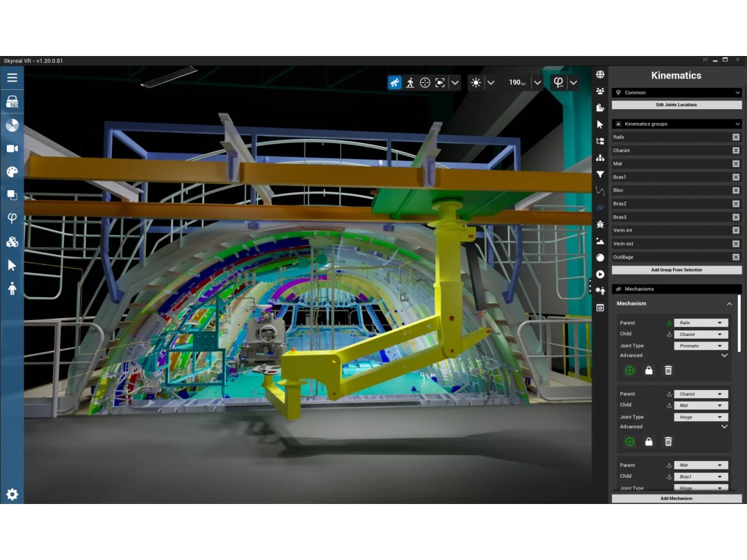Screen dimensions: 747x560
Task: Open the Joint Type dropdown showing Prismatic
Action: [701, 346]
